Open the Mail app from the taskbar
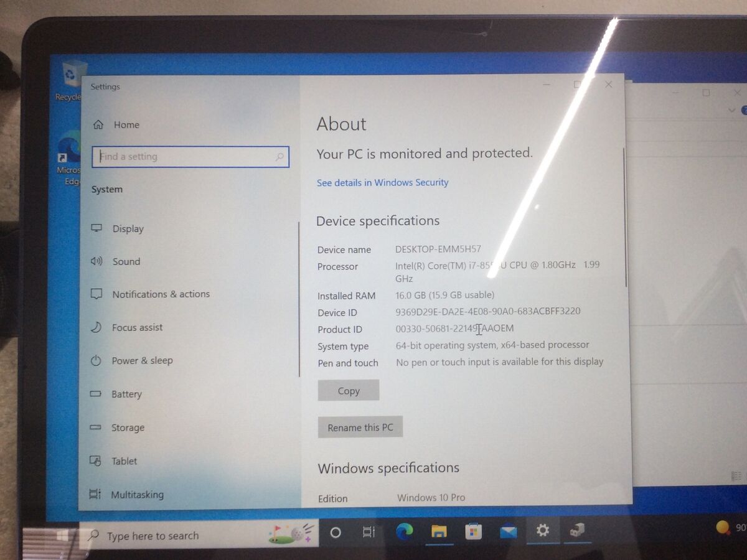This screenshot has height=560, width=747. pos(509,531)
